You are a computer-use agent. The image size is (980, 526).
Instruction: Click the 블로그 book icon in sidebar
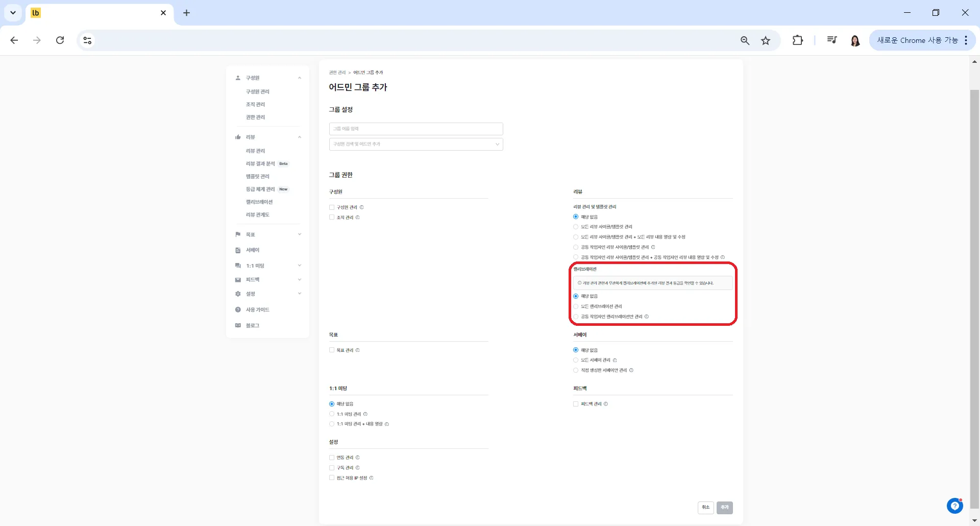pyautogui.click(x=238, y=325)
